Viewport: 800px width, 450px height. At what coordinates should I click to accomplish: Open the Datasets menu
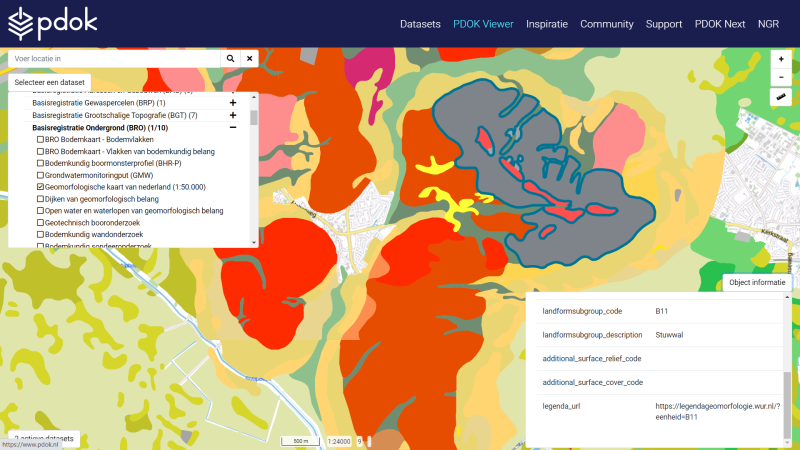point(420,24)
